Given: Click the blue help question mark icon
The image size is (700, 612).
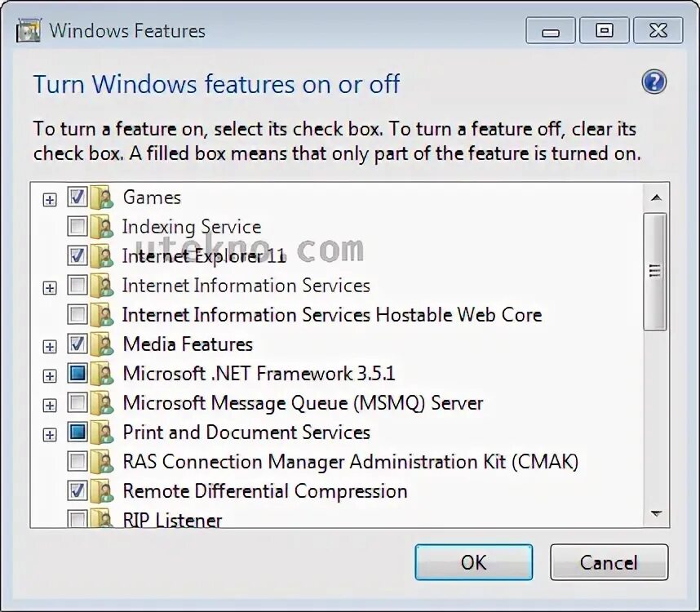Looking at the screenshot, I should (653, 82).
